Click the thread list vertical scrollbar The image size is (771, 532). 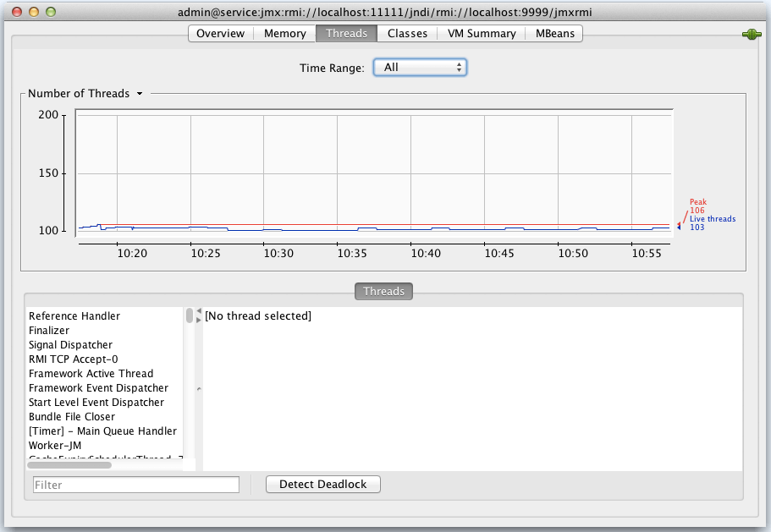point(190,316)
